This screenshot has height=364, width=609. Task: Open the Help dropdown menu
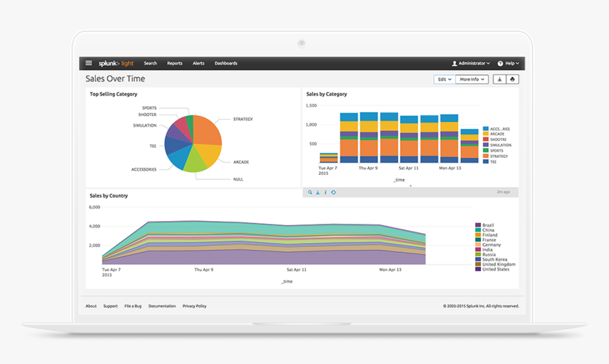pyautogui.click(x=508, y=63)
